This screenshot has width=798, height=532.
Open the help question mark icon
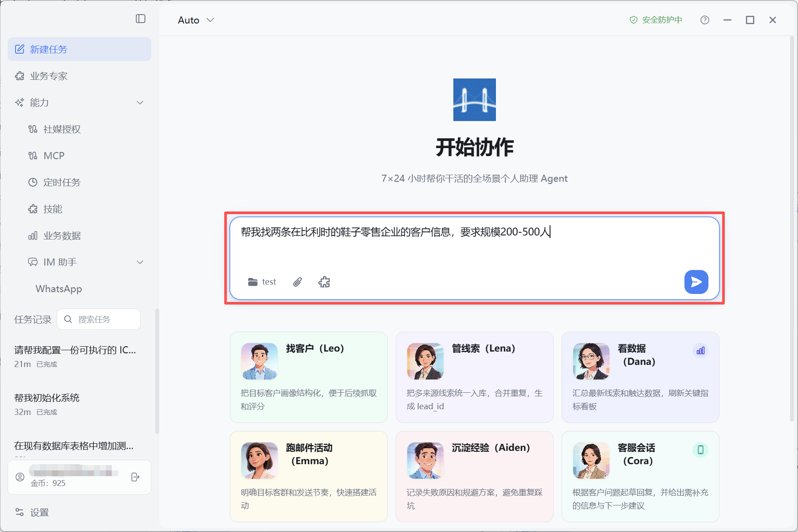pyautogui.click(x=705, y=20)
